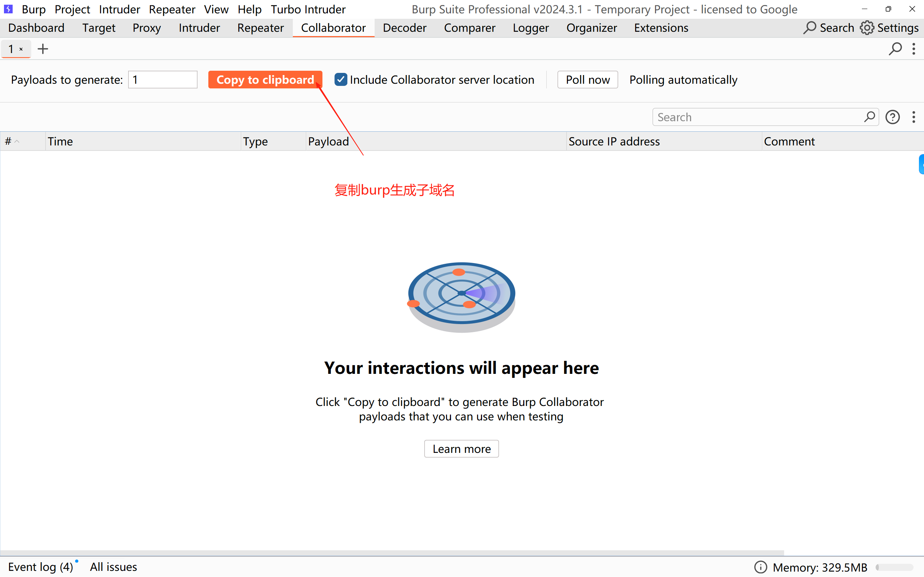Open the Turbo Intruder menu
Viewport: 924px width, 577px height.
coord(308,9)
